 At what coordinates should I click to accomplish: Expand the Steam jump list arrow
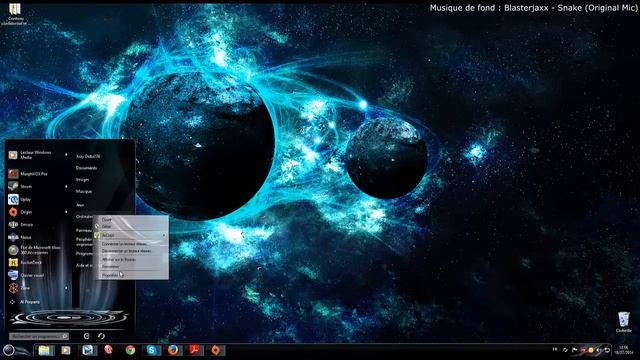(66, 187)
